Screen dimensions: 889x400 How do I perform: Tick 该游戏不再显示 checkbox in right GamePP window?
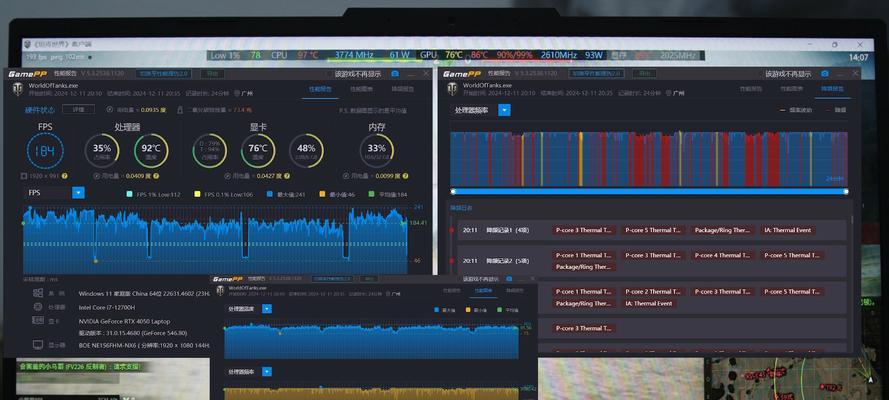click(759, 74)
